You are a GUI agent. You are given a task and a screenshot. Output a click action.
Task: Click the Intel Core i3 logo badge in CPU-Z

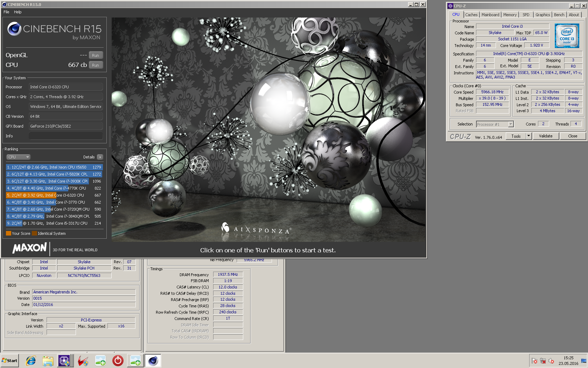567,36
